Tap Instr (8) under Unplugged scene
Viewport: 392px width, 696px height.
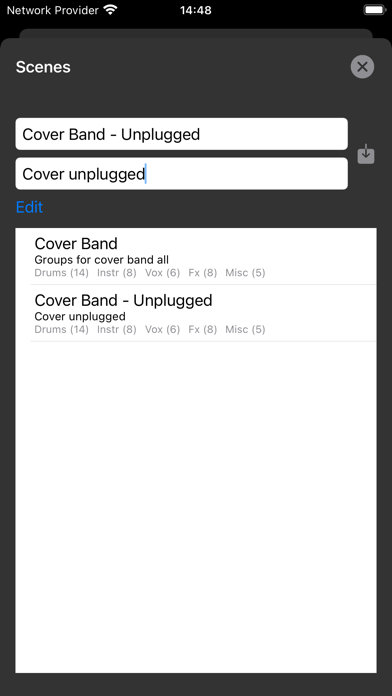[x=117, y=329]
